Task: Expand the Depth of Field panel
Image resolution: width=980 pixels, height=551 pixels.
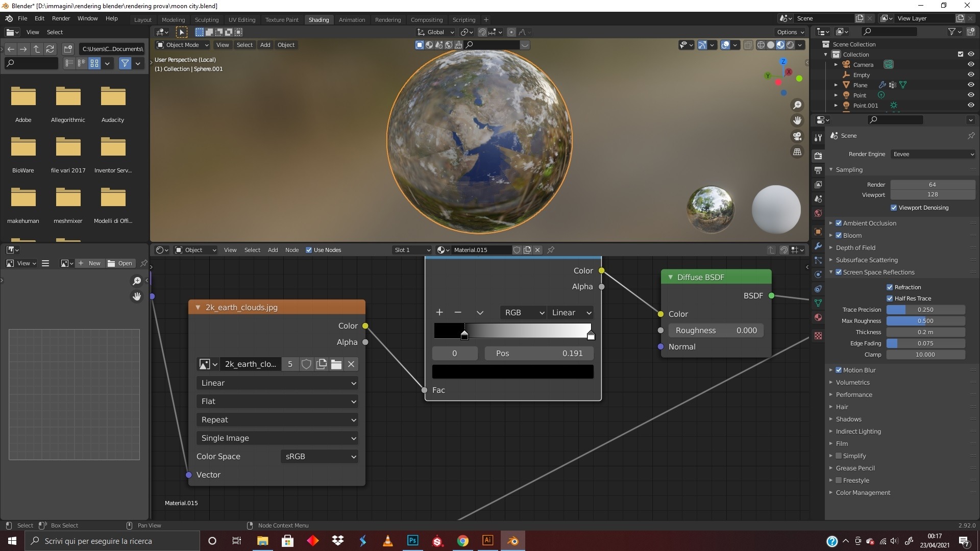Action: [x=831, y=247]
